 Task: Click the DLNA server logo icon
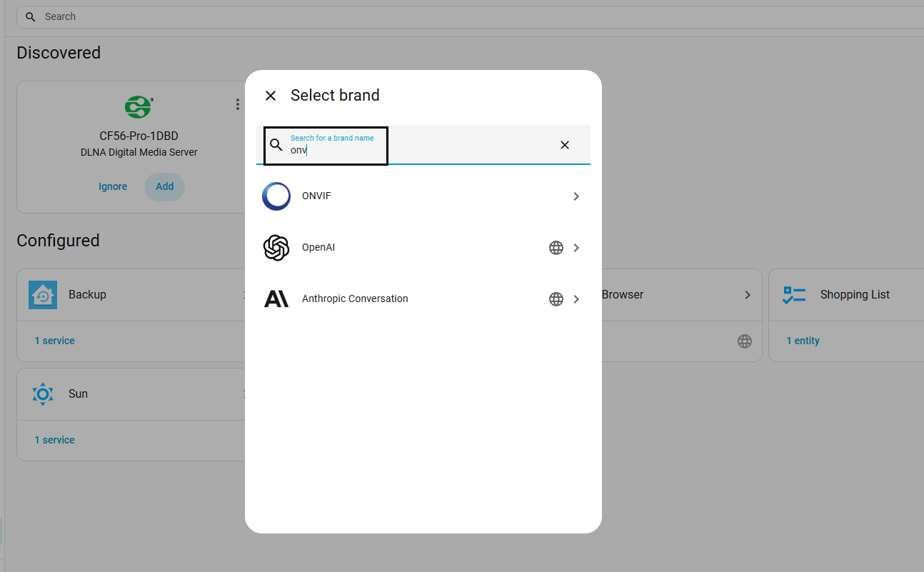click(x=139, y=107)
